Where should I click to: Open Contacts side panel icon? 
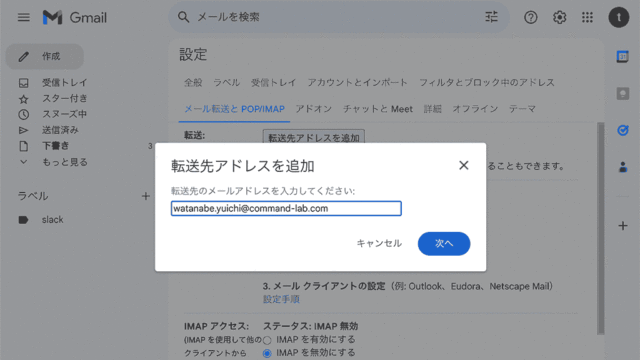pos(622,167)
